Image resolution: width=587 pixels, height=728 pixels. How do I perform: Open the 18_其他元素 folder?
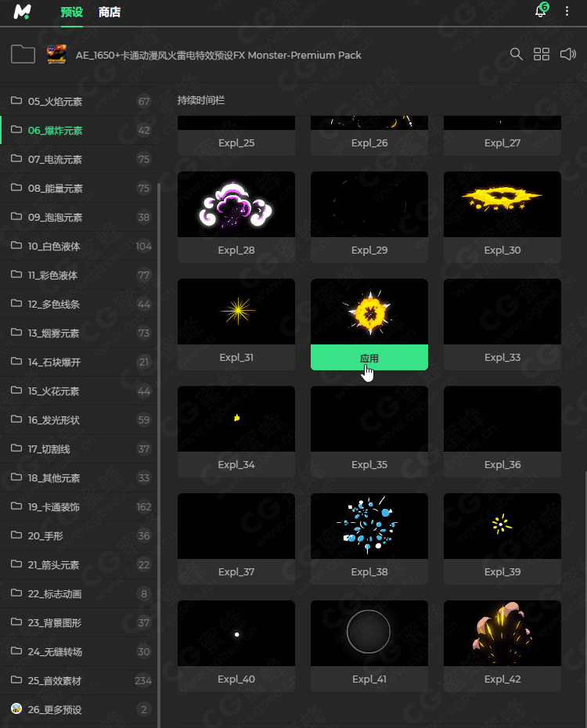(x=78, y=478)
